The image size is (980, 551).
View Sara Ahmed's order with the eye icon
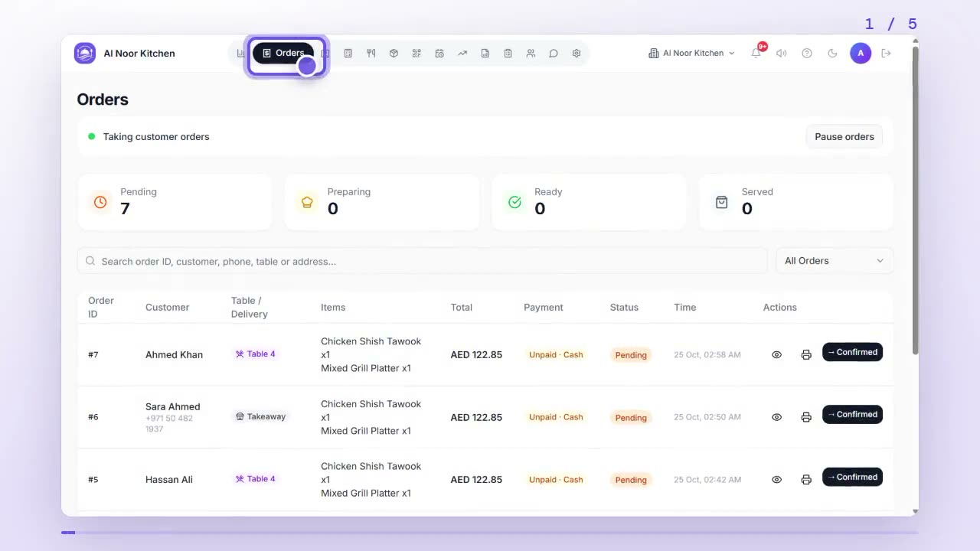tap(777, 417)
